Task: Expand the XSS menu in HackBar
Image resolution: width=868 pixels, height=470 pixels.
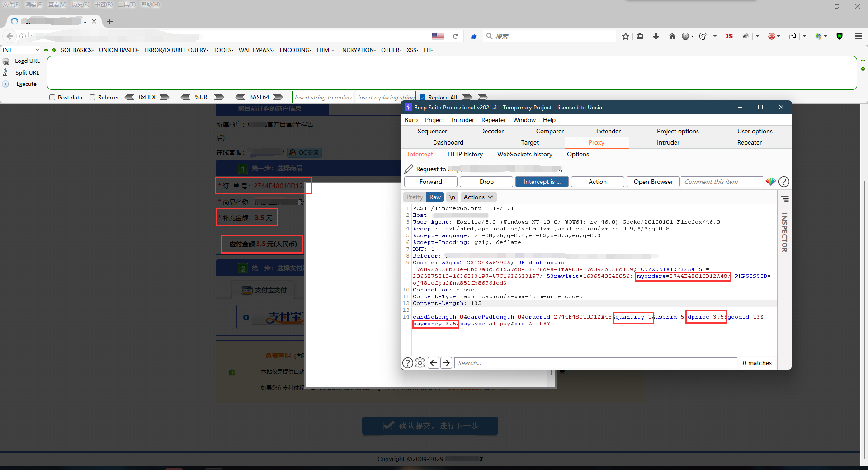Action: (x=412, y=50)
